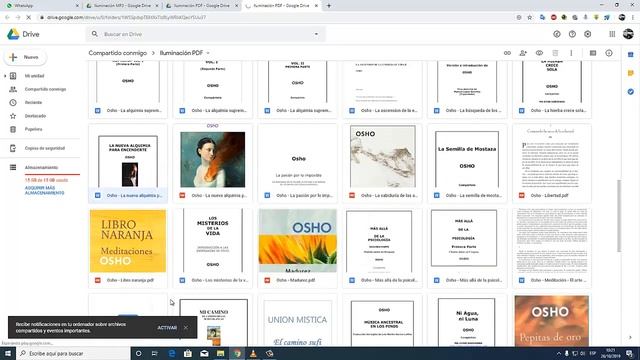Click Compartido conmigo in the breadcrumb
The width and height of the screenshot is (640, 360).
118,53
